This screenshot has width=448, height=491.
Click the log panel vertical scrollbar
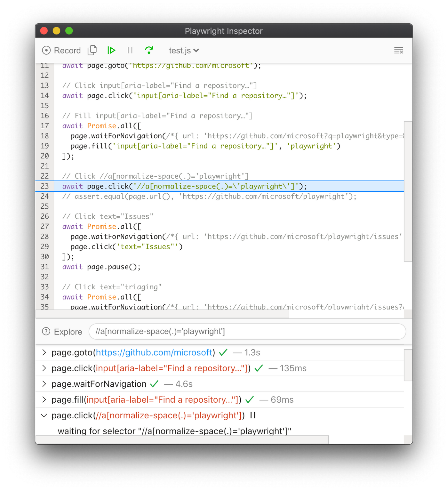point(408,365)
